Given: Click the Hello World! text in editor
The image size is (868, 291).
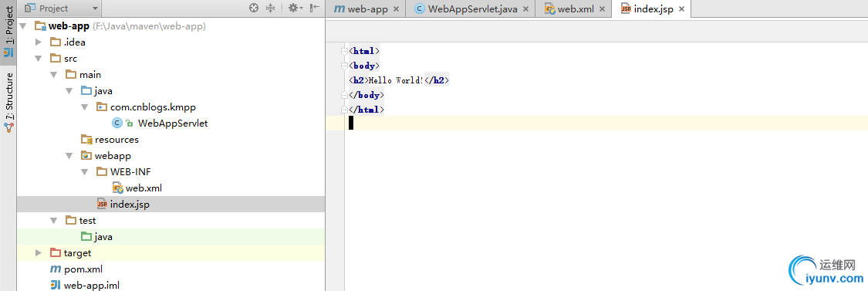Looking at the screenshot, I should click(396, 80).
